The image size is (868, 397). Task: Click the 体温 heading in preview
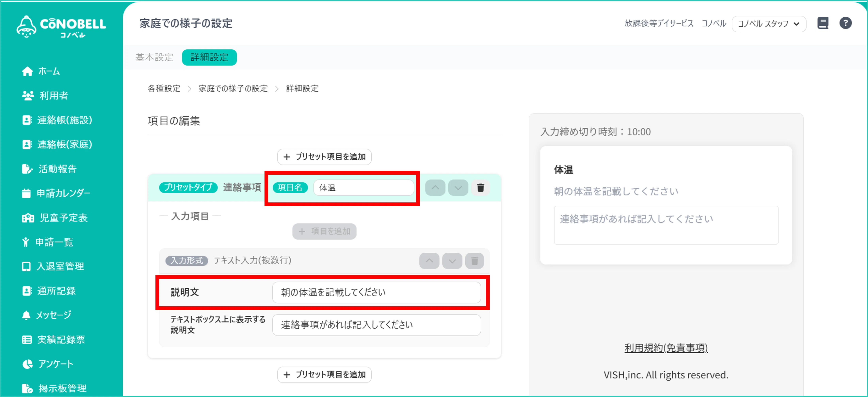[x=563, y=169]
